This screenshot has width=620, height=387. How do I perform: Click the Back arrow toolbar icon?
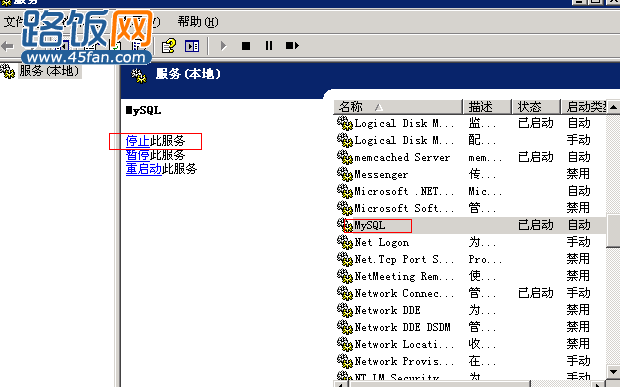coord(7,46)
